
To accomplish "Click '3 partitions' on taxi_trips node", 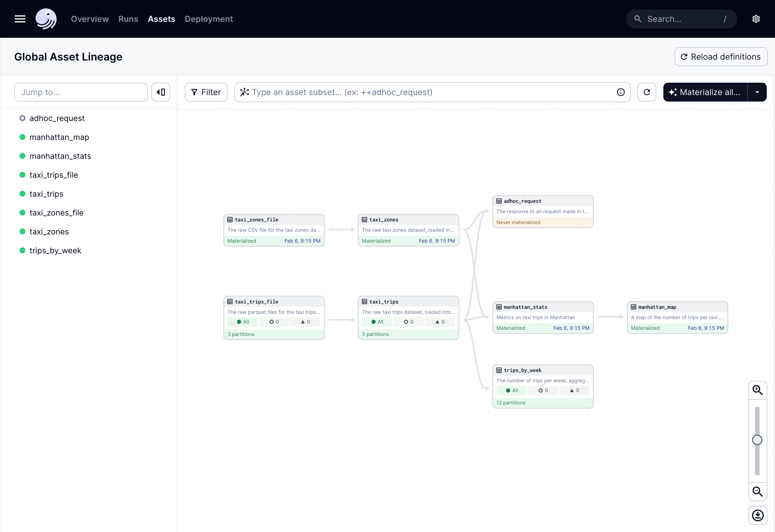I will 375,334.
